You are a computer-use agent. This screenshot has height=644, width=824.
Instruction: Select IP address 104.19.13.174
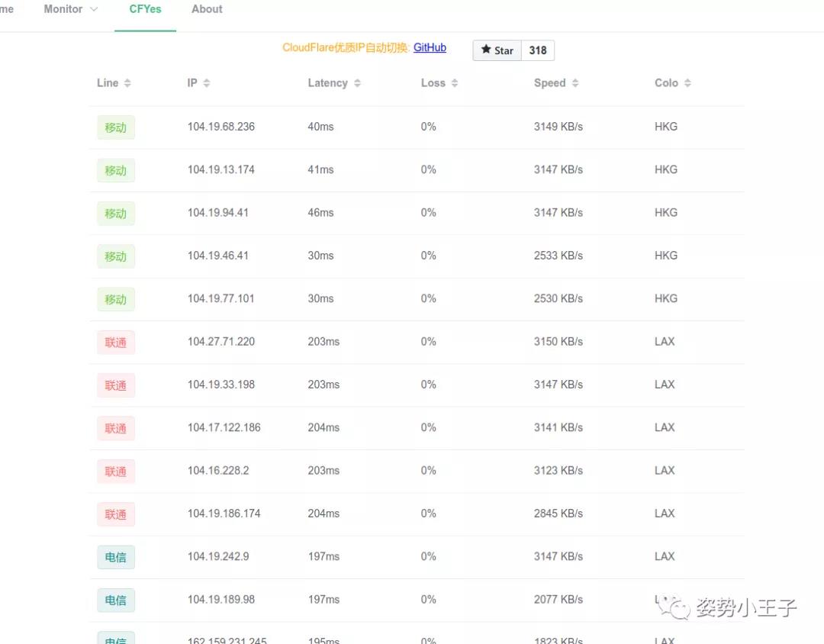coord(220,169)
